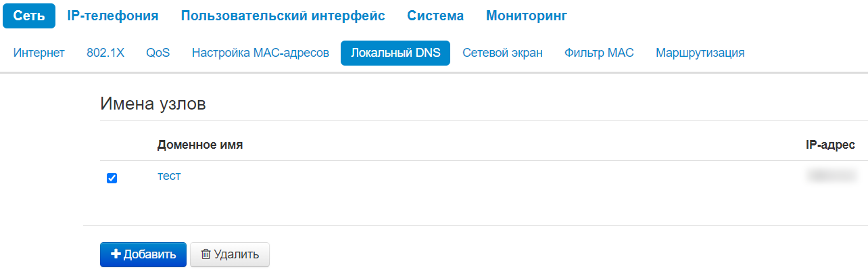This screenshot has width=868, height=278.
Task: Open the тест domain name link
Action: pos(169,176)
